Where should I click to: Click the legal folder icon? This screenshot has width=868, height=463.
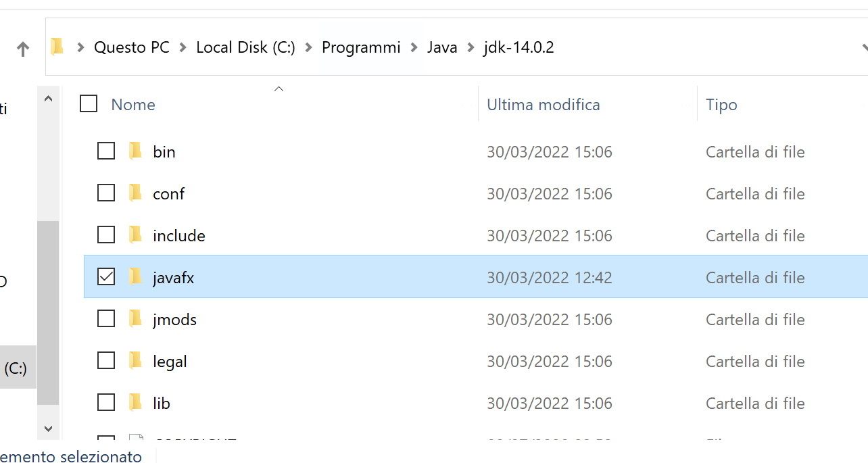pyautogui.click(x=136, y=361)
